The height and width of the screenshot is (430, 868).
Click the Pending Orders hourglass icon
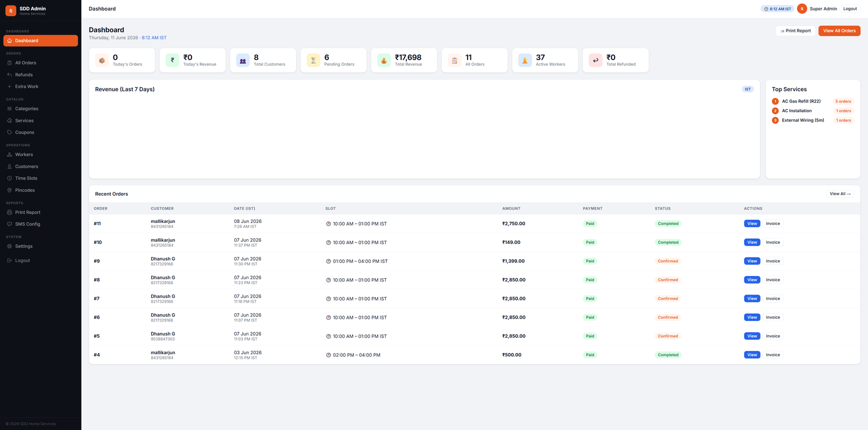pyautogui.click(x=314, y=60)
